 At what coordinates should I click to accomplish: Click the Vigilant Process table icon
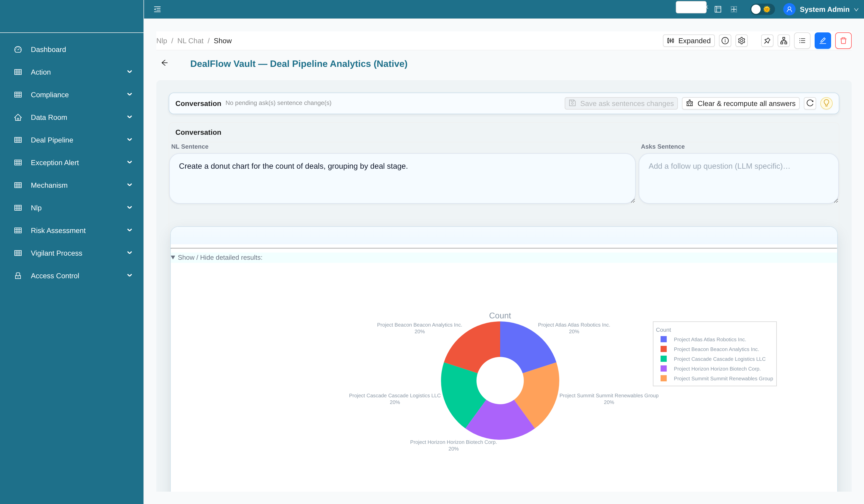coord(18,253)
